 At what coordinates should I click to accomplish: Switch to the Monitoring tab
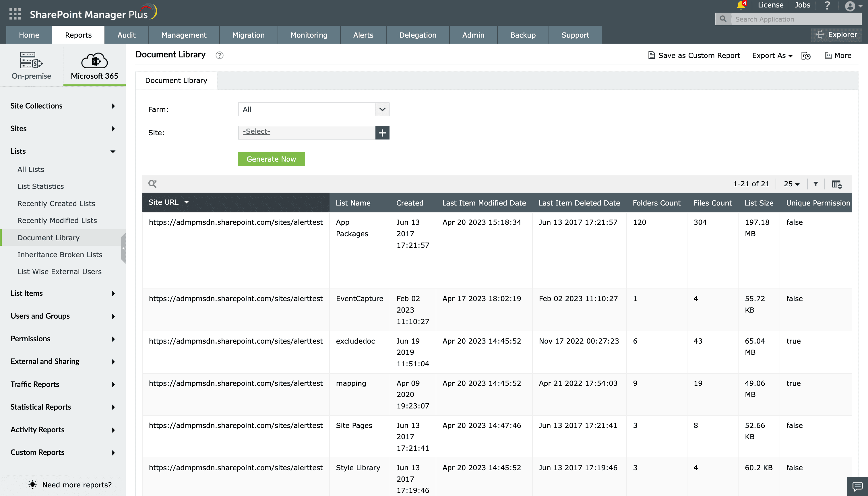tap(309, 35)
